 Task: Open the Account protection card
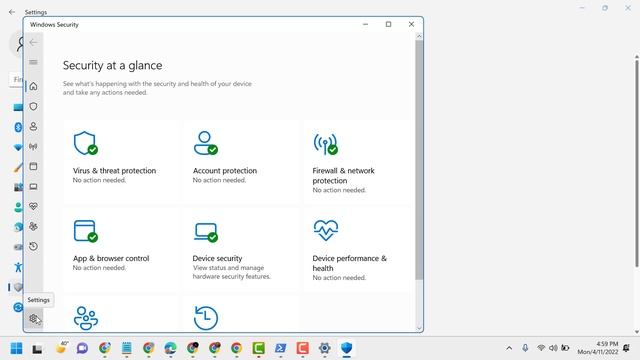point(241,162)
